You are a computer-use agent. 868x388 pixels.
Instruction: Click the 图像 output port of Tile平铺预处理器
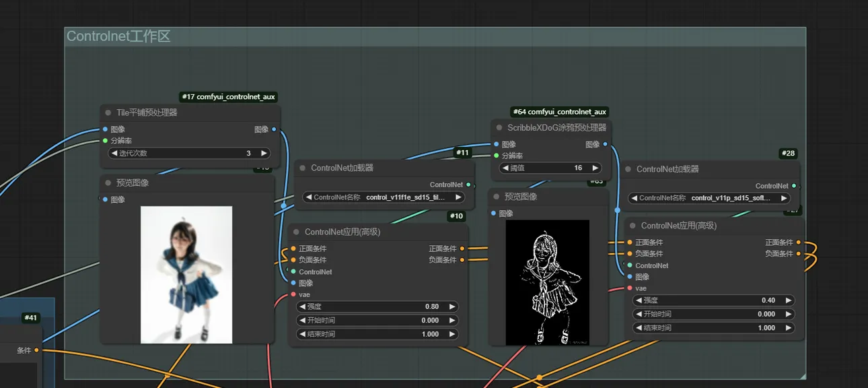click(274, 129)
